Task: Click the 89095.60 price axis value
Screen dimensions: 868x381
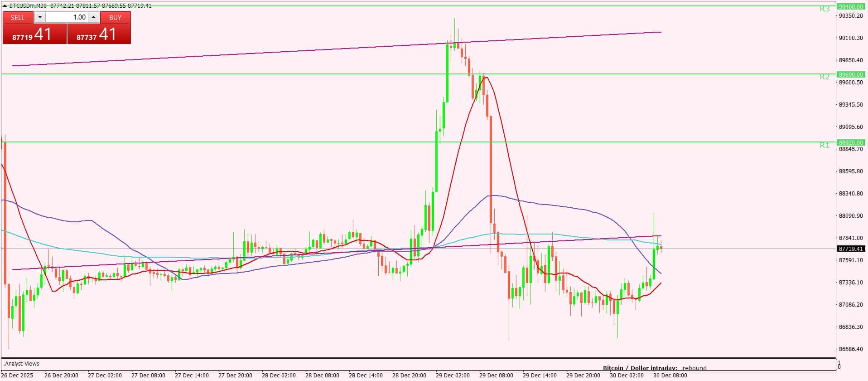Action: coord(851,127)
